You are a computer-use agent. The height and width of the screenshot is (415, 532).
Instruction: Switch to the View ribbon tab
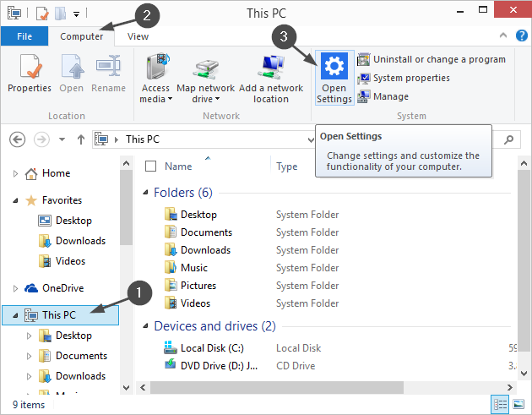138,36
